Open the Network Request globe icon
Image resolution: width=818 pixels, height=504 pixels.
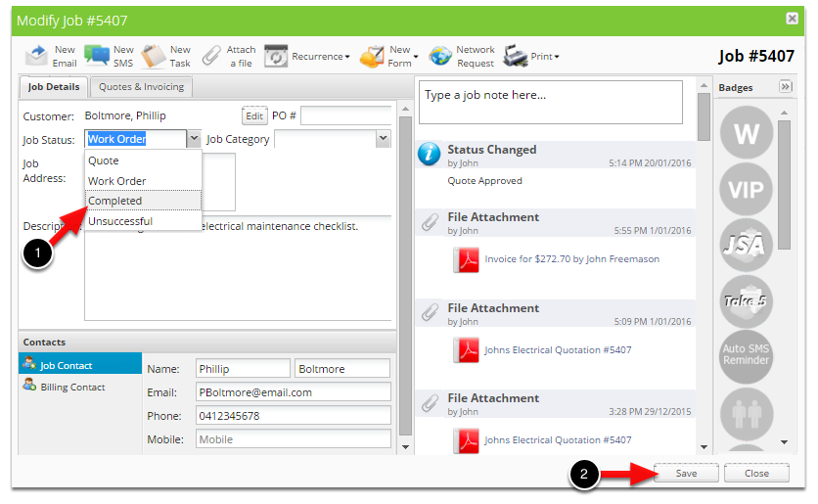[x=440, y=56]
